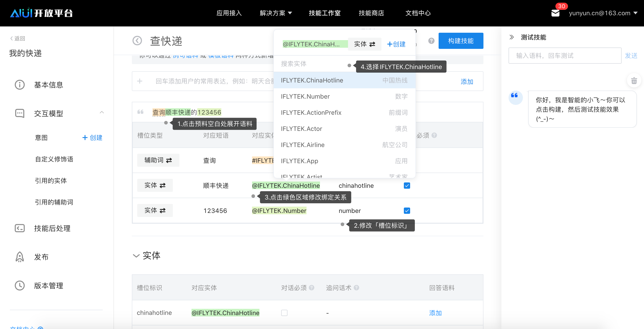Click the 输入语料 test input field

pos(565,56)
